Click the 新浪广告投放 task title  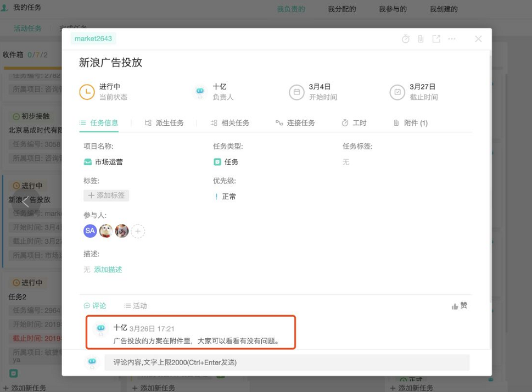coord(110,63)
